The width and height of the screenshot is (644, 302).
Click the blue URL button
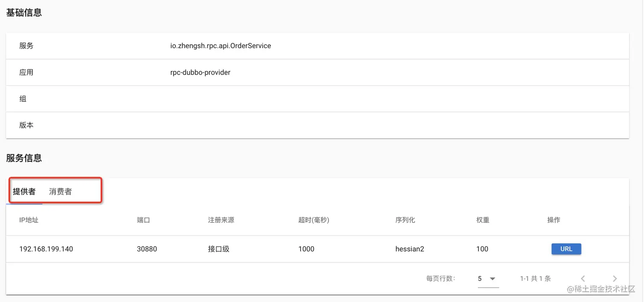point(566,249)
